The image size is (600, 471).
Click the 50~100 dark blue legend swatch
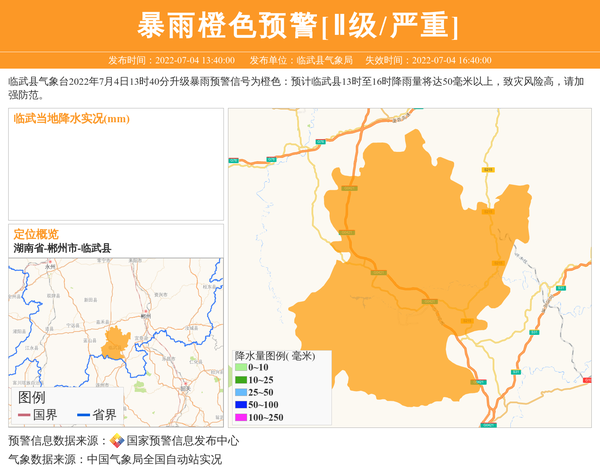click(x=240, y=405)
